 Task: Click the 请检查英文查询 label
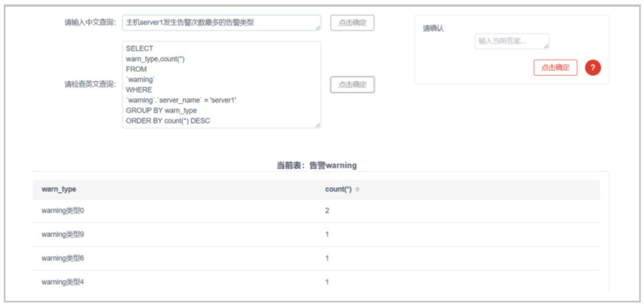point(91,84)
